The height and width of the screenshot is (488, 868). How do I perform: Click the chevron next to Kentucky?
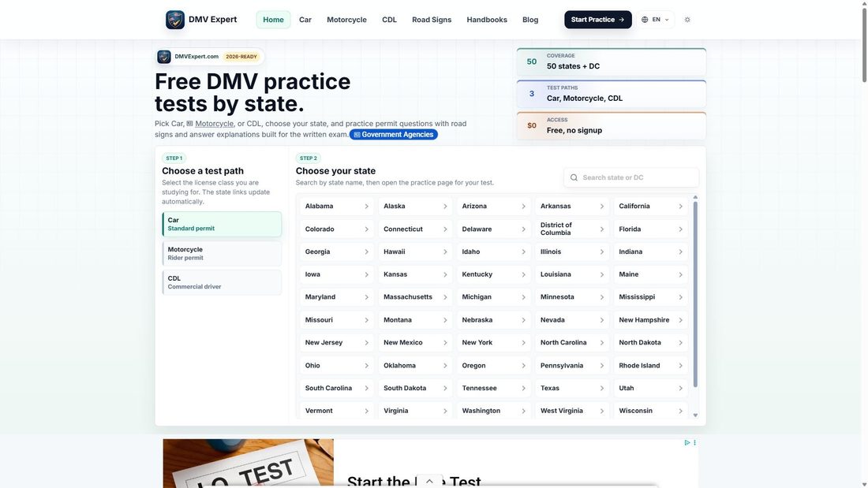tap(523, 274)
